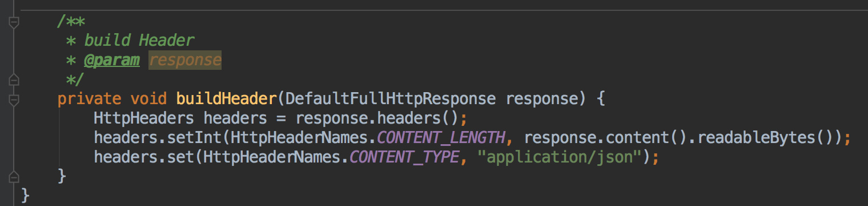Image resolution: width=868 pixels, height=206 pixels.
Task: Click the final class closing brace
Action: [25, 195]
